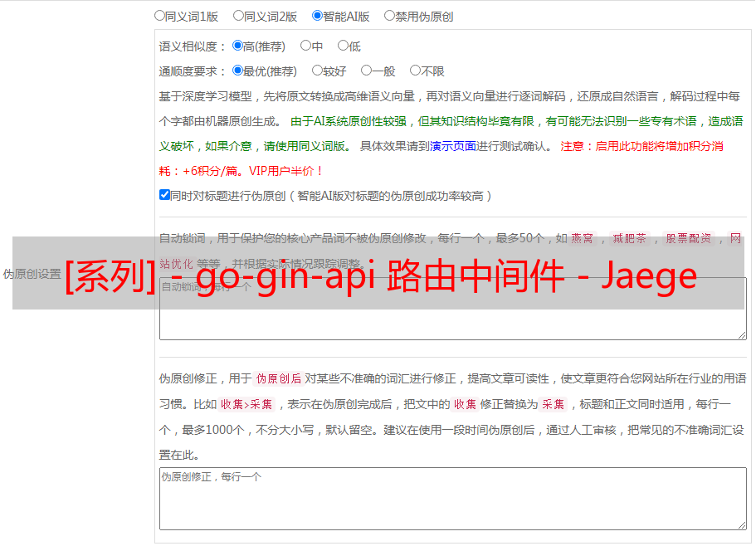Pick the 禁用伪原创 option
756x546 pixels.
click(x=389, y=15)
